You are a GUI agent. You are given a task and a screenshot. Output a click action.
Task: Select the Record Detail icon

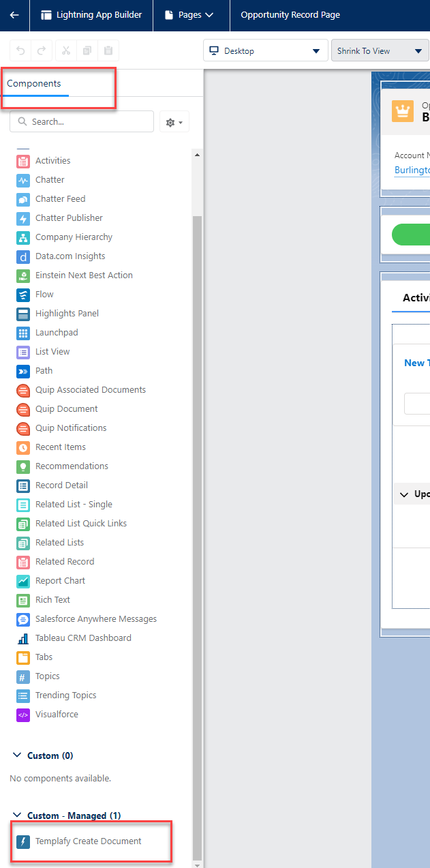(x=23, y=485)
